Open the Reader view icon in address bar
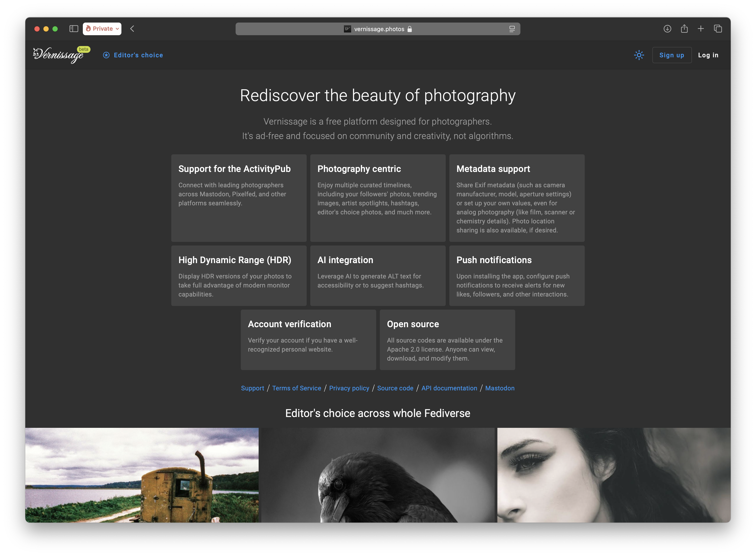Screen dimensions: 756x556 click(512, 29)
